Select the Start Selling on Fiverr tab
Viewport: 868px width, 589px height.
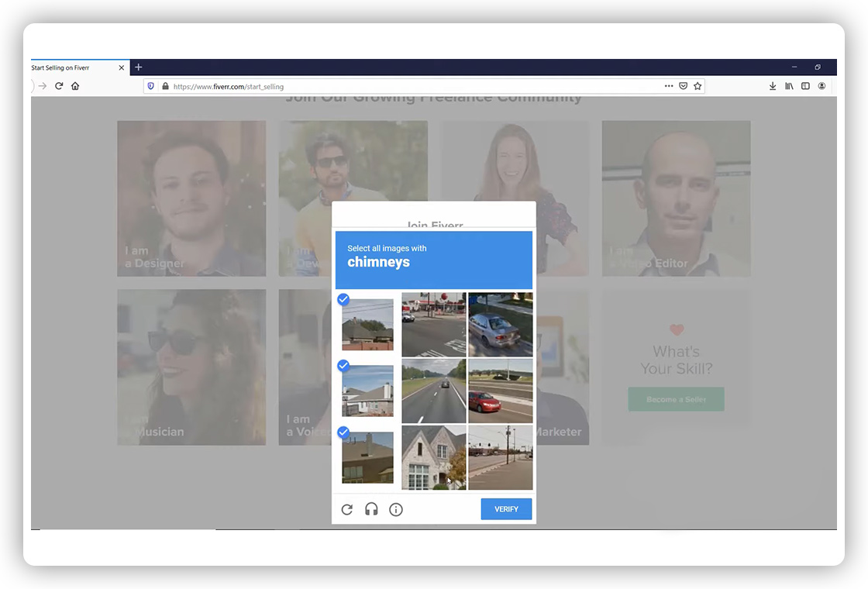coord(81,67)
